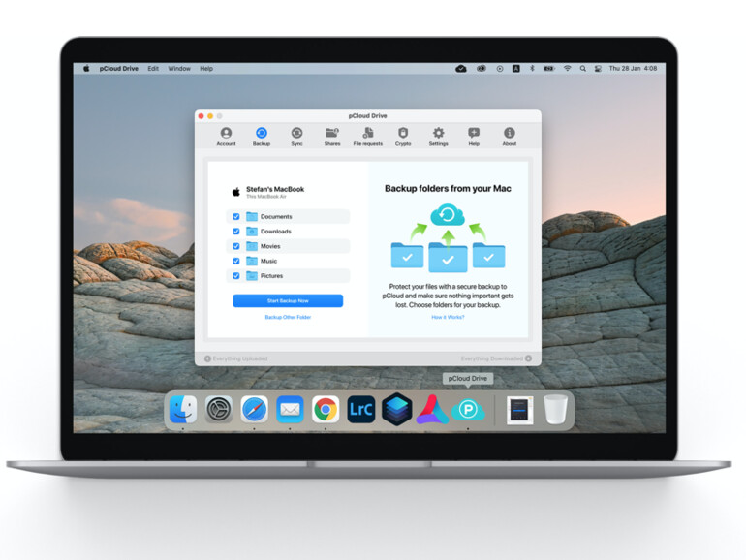Open the Sync section
The height and width of the screenshot is (560, 746).
[x=296, y=136]
